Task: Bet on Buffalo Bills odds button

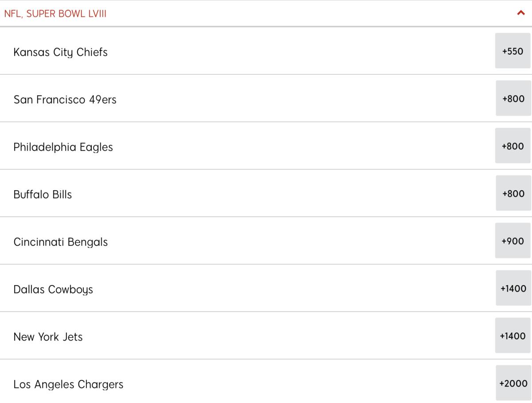Action: pos(513,193)
